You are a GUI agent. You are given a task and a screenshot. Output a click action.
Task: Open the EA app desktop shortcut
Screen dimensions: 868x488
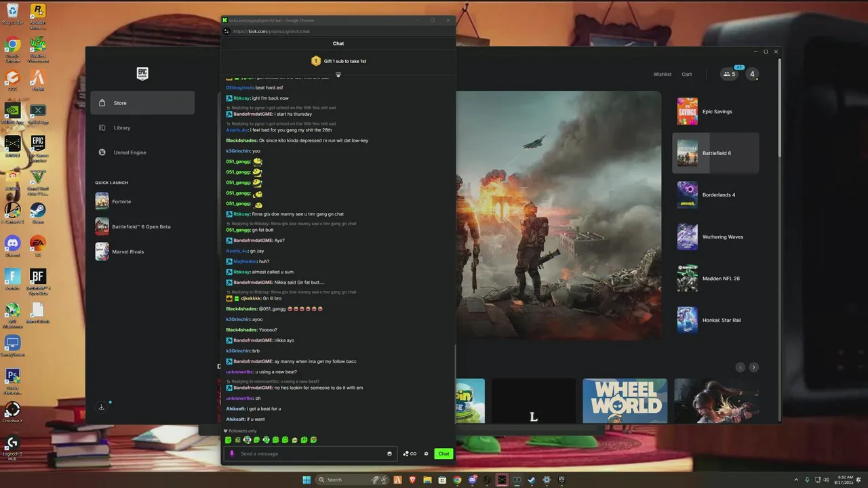click(x=38, y=246)
